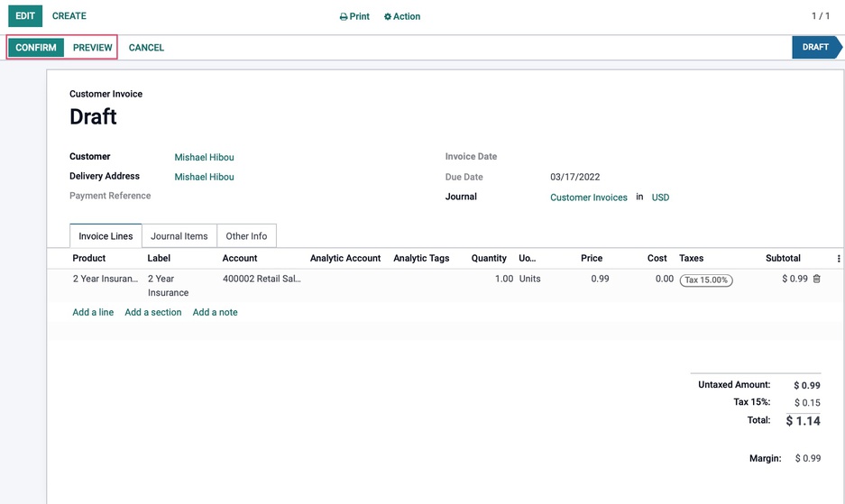Click the 400002 Retail Sal... account cell
845x504 pixels.
[262, 279]
